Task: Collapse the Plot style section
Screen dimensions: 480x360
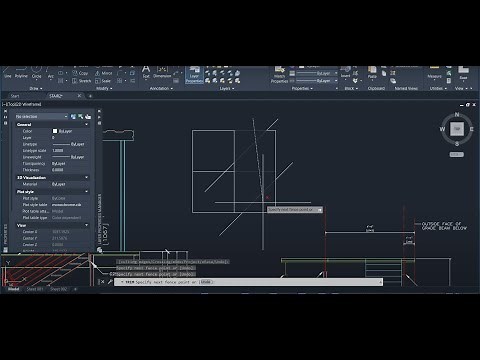Action: coord(87,192)
